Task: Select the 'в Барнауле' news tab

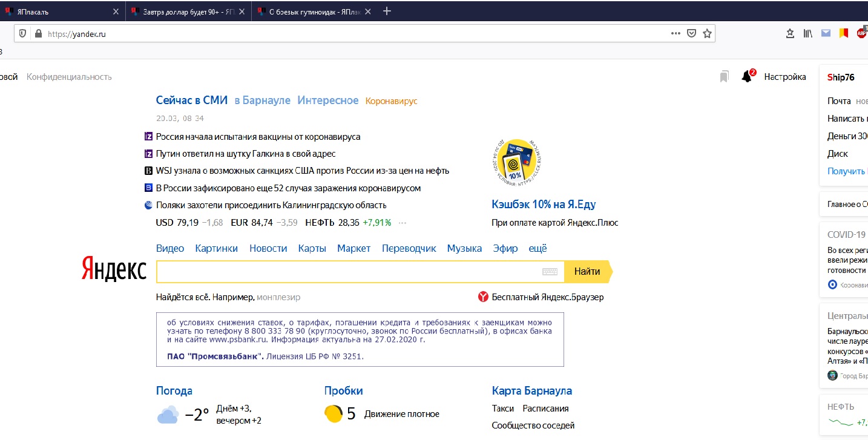Action: [x=263, y=100]
